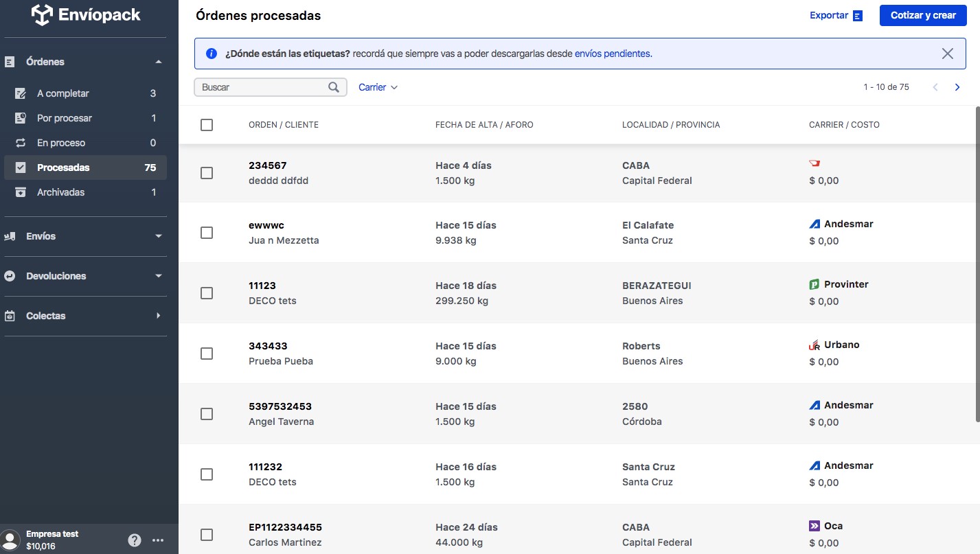
Task: Toggle the select-all orders checkbox
Action: 207,125
